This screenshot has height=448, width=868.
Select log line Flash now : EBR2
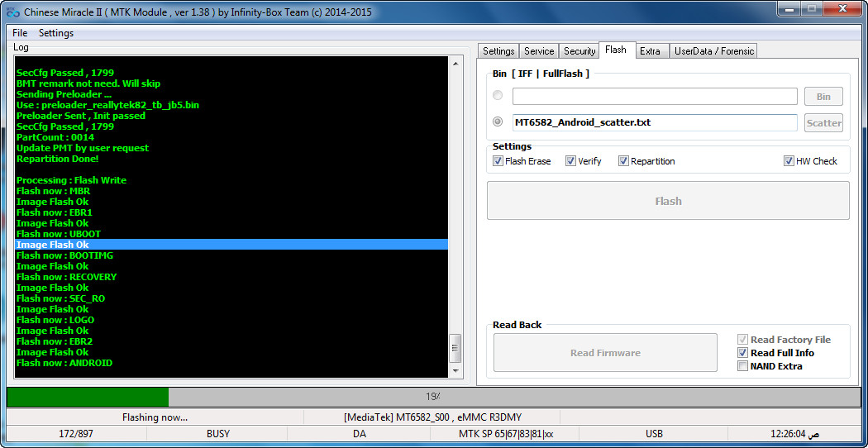click(x=55, y=341)
